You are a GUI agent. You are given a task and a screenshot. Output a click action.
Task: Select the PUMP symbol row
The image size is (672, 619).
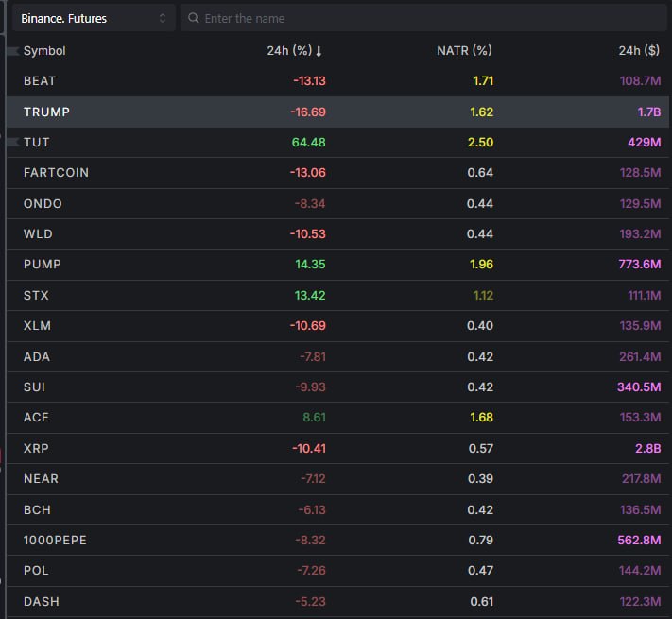pyautogui.click(x=337, y=265)
